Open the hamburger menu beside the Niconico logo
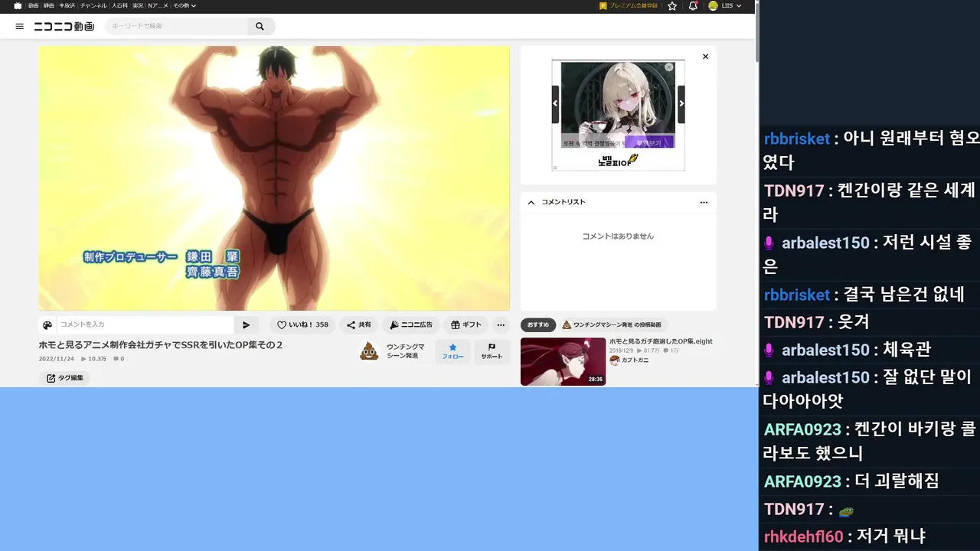 tap(19, 26)
